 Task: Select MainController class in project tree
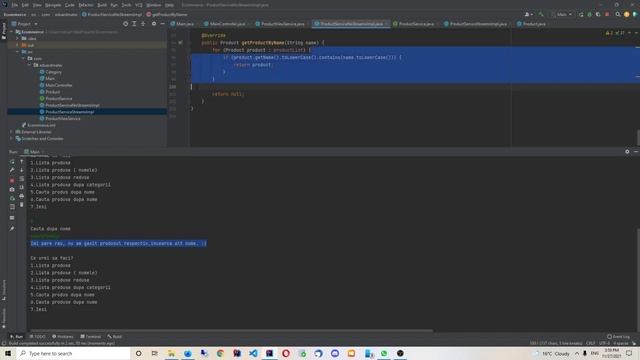tap(59, 85)
